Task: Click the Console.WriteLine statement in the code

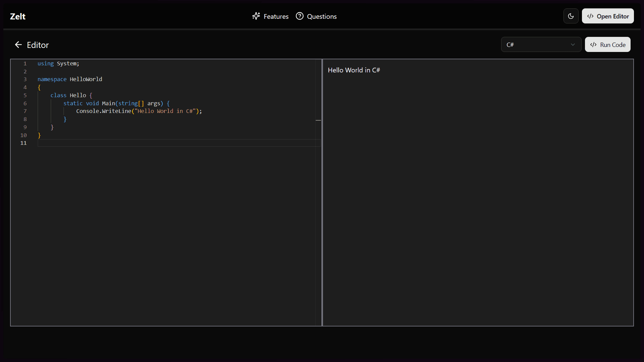Action: click(x=139, y=111)
